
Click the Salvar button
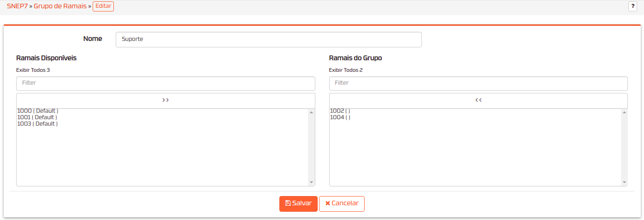(x=298, y=204)
